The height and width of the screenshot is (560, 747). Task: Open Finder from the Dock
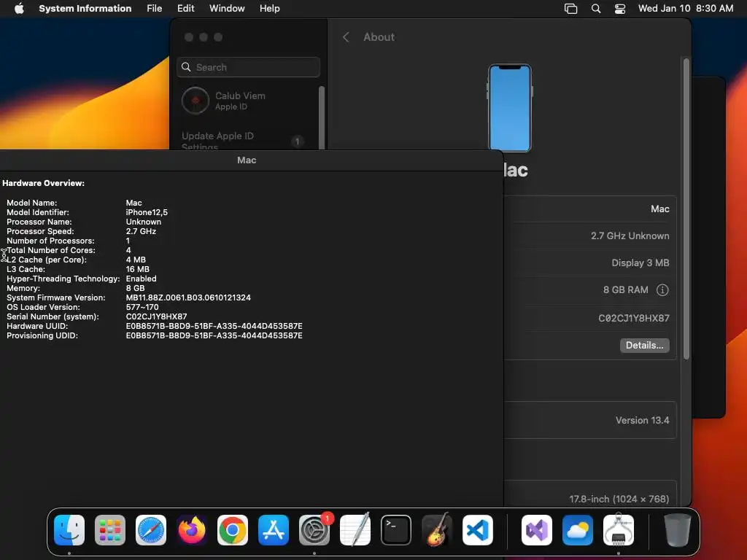pos(69,530)
